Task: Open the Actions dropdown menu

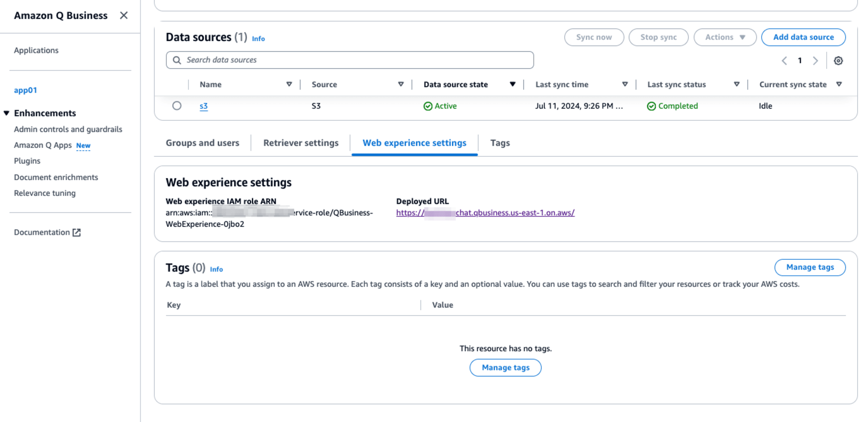Action: (x=725, y=37)
